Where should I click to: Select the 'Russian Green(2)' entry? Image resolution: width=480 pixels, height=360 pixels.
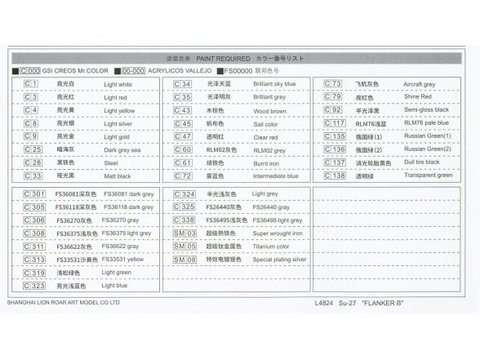427,149
